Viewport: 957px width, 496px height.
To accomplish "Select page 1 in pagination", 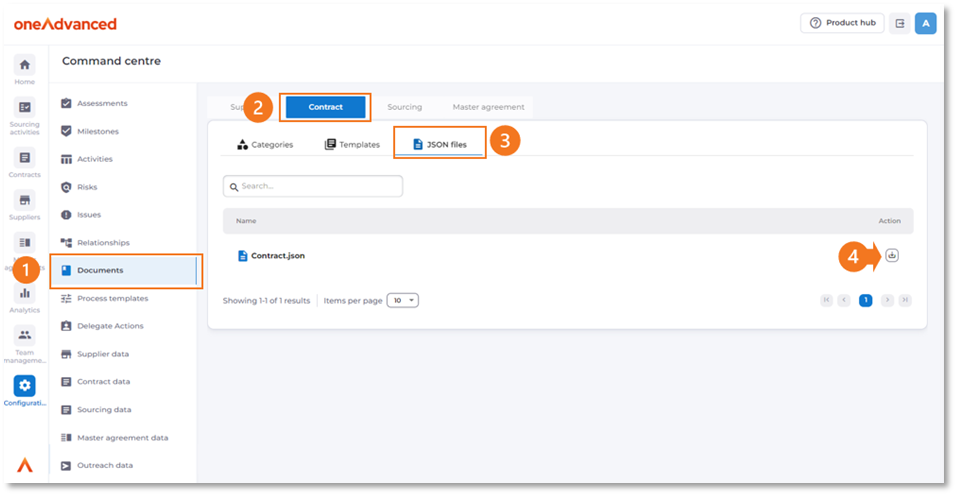I will pyautogui.click(x=865, y=300).
